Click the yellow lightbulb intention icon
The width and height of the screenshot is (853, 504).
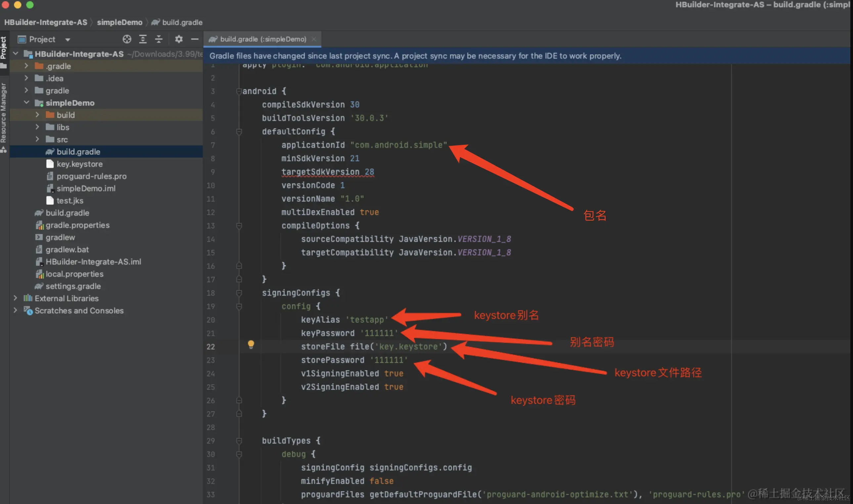pyautogui.click(x=251, y=344)
